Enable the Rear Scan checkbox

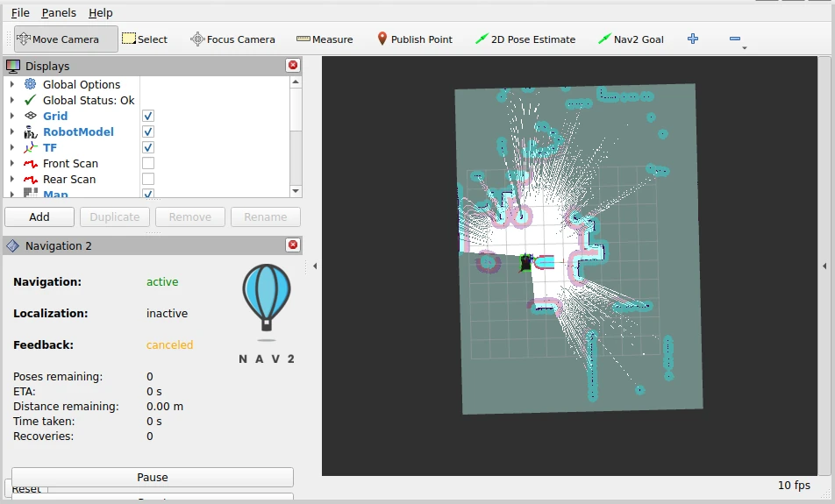tap(148, 179)
